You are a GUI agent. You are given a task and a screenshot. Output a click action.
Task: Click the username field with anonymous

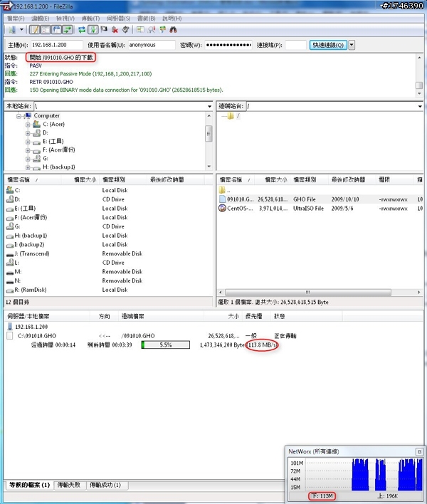[x=152, y=45]
